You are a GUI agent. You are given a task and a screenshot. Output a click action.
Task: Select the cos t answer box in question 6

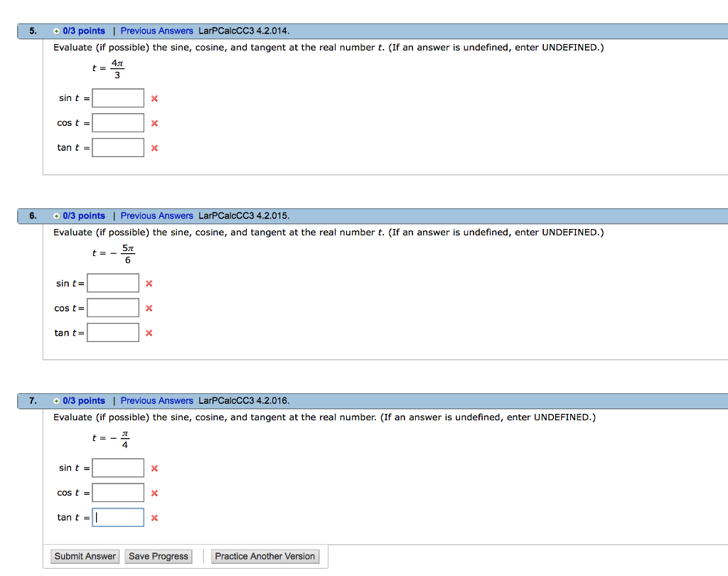(x=112, y=308)
